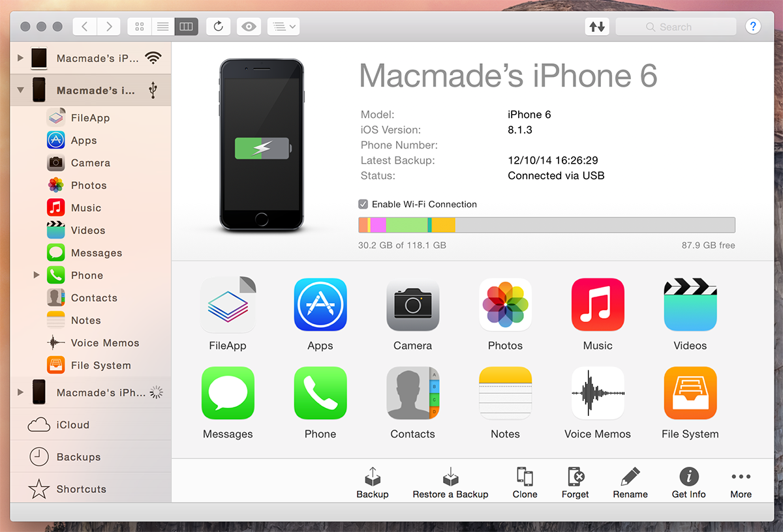
Task: Switch to list view
Action: pyautogui.click(x=163, y=27)
